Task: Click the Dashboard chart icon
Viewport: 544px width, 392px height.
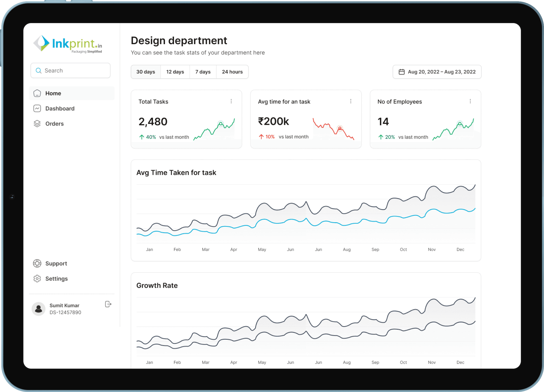Action: point(37,108)
